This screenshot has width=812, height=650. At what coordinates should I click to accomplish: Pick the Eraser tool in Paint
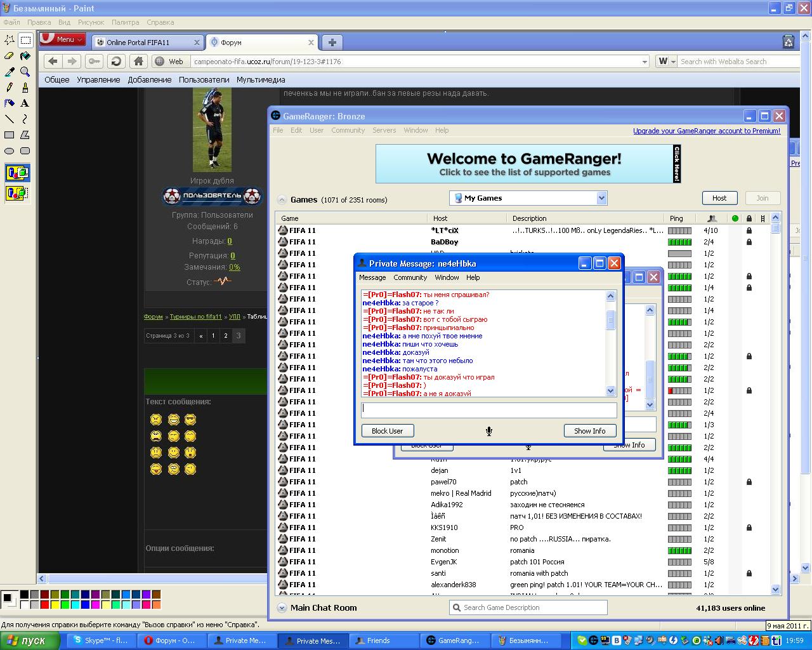10,56
